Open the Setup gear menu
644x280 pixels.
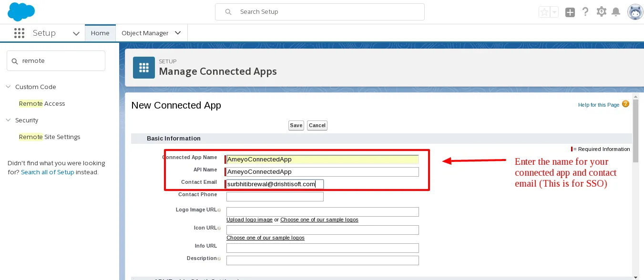pos(602,12)
